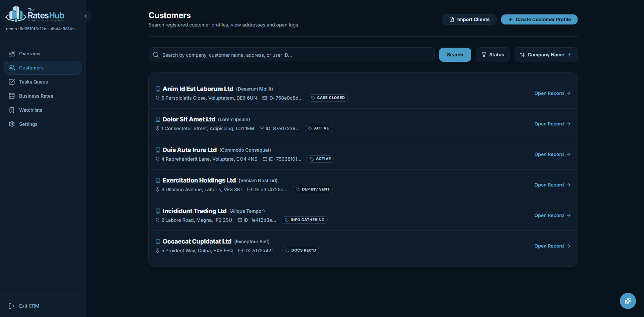Open the AI assistant sparkle button
The image size is (644, 317).
[x=628, y=301]
